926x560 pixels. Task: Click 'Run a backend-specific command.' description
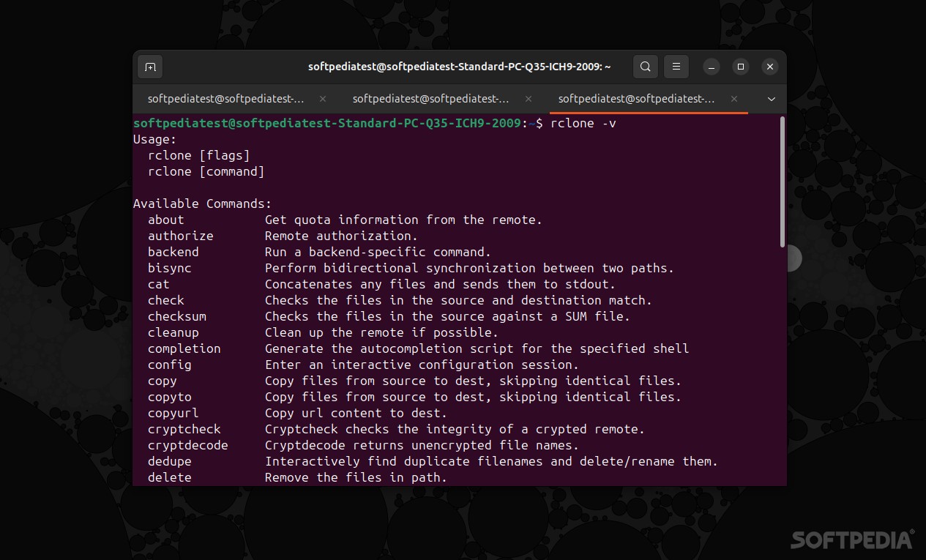click(378, 252)
